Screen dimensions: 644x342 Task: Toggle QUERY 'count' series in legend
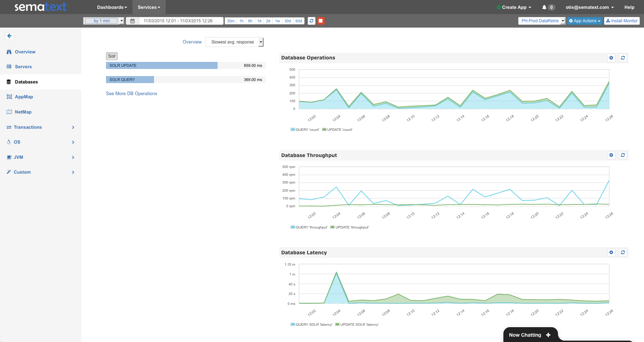click(x=305, y=130)
